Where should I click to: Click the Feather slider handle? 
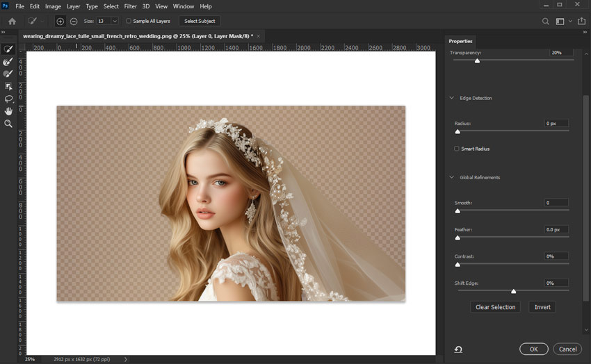(x=458, y=238)
